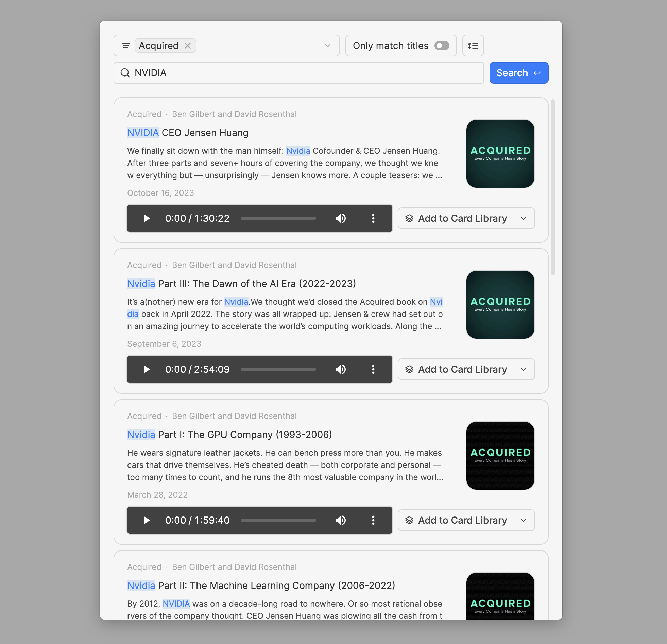Open more options for 1:30:22 player
Image resolution: width=667 pixels, height=644 pixels.
pyautogui.click(x=373, y=218)
